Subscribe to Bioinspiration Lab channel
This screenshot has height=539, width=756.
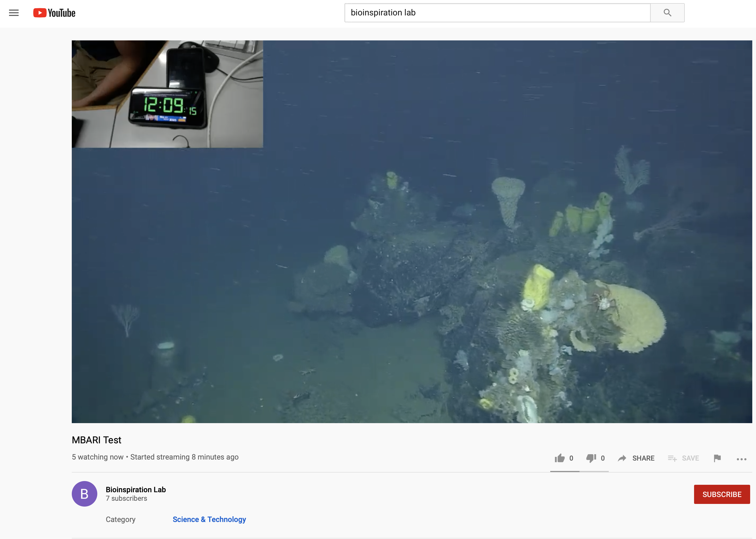coord(722,494)
